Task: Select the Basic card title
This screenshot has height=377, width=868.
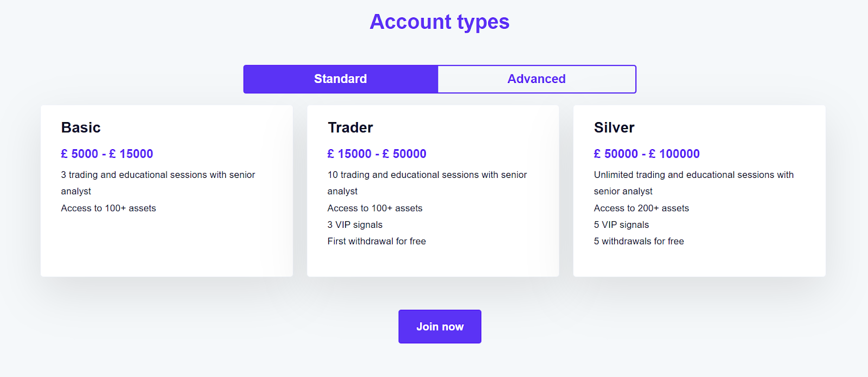Action: [81, 127]
